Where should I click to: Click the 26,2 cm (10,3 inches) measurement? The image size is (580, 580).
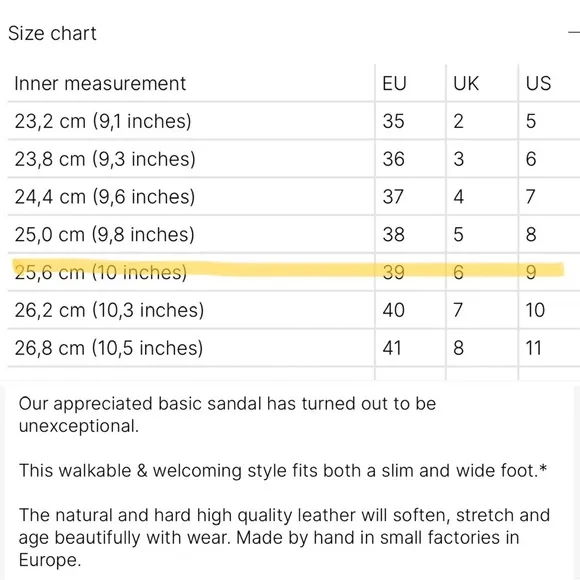click(109, 310)
